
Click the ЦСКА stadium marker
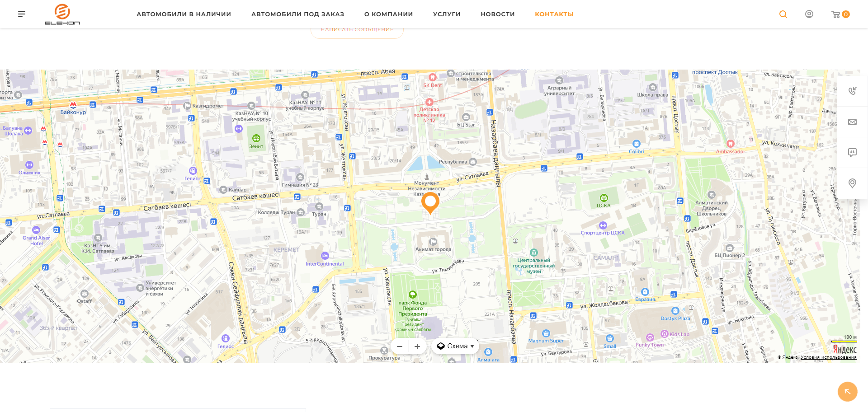pos(604,198)
